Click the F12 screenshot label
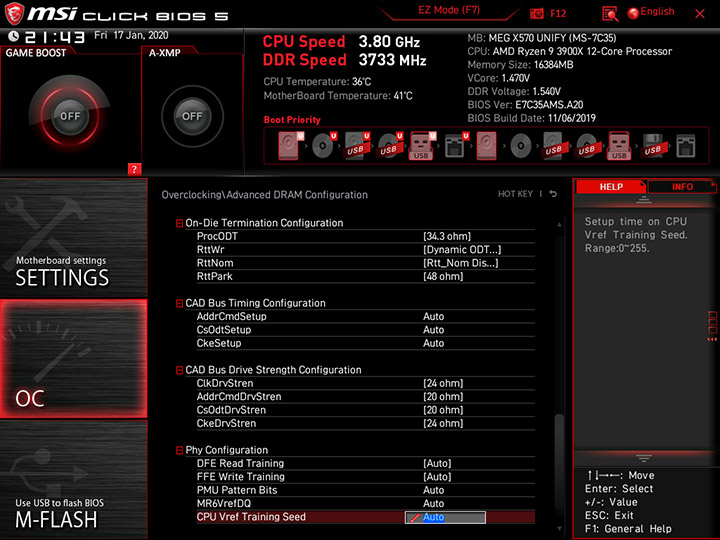720x540 pixels. coord(558,13)
